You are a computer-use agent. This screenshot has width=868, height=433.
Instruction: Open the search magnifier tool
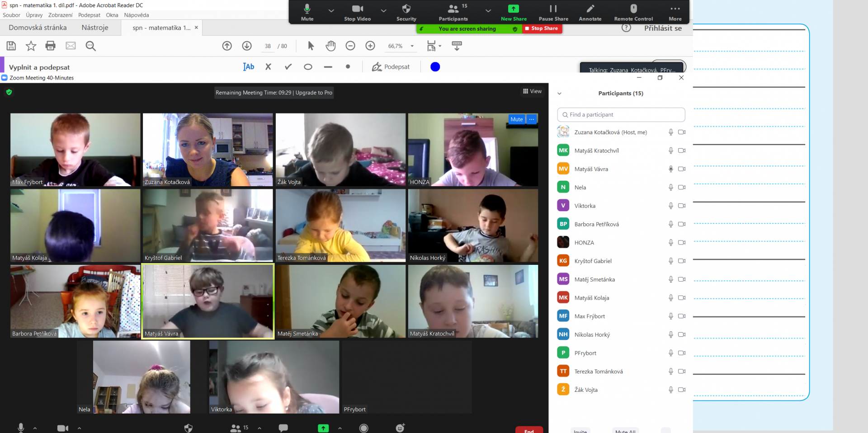(90, 46)
